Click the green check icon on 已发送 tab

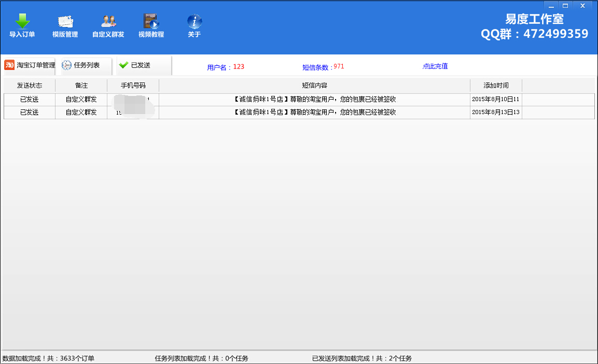[x=123, y=65]
